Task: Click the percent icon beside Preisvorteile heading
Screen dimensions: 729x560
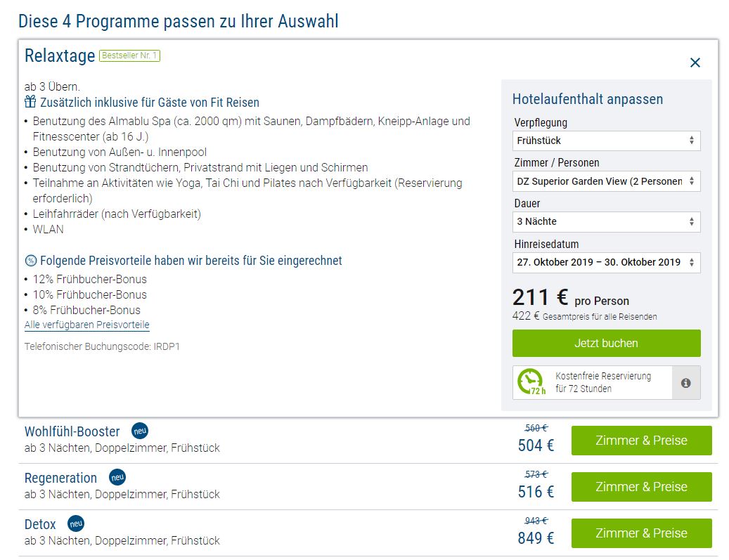Action: pos(30,261)
